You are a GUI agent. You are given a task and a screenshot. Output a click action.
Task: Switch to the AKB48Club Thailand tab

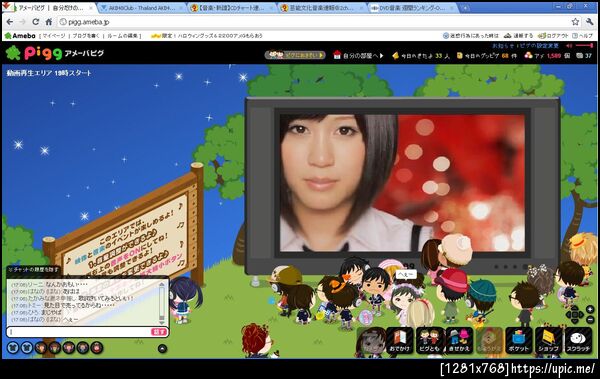click(142, 8)
